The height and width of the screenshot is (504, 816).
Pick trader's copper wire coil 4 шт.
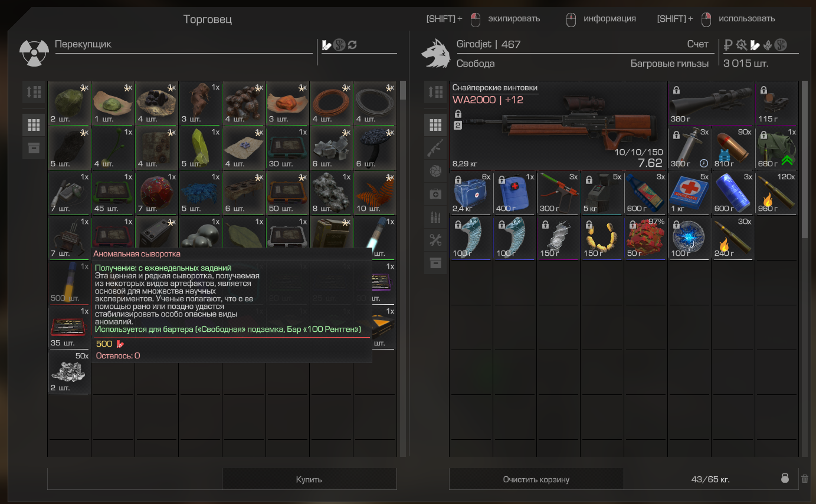(x=331, y=103)
